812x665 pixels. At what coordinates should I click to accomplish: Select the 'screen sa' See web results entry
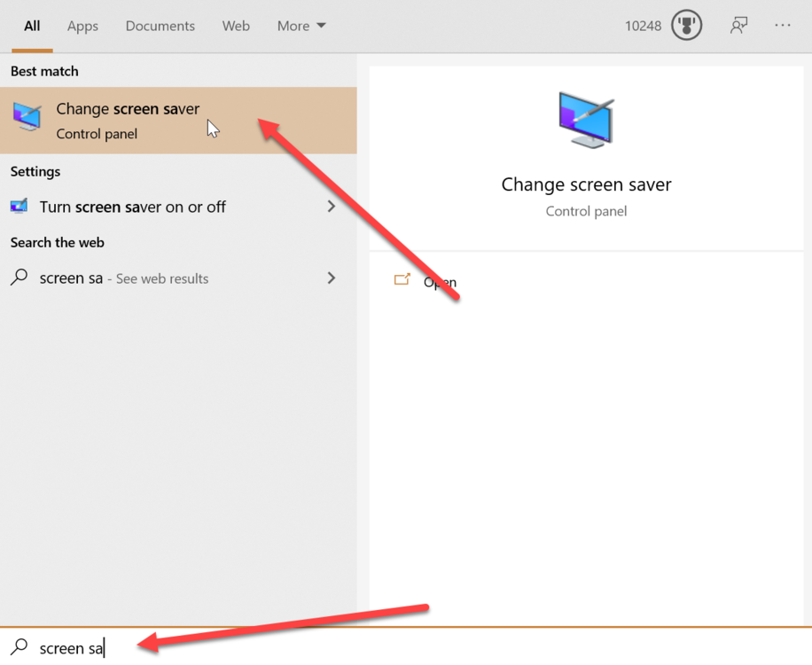click(124, 278)
